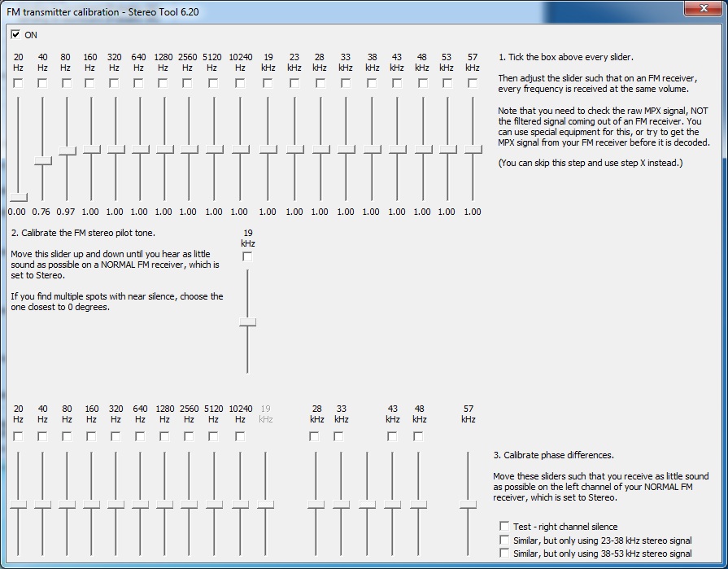Tick the 640 Hz checkbox in step 1
728x569 pixels.
[138, 83]
